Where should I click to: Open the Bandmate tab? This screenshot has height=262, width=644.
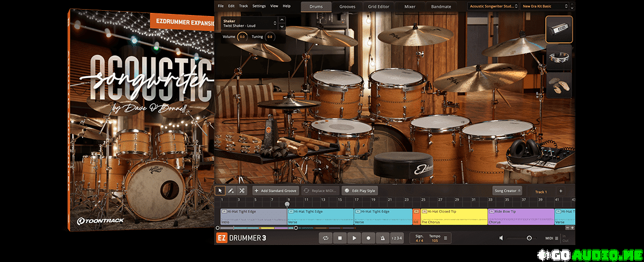tap(441, 6)
